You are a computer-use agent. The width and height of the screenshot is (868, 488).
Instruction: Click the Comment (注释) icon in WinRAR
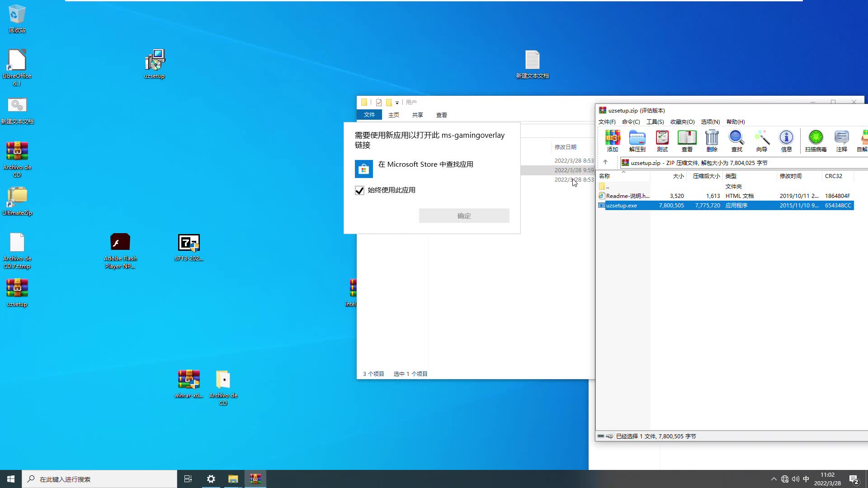click(842, 141)
